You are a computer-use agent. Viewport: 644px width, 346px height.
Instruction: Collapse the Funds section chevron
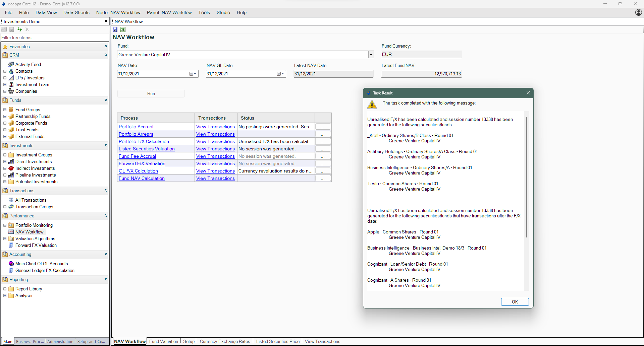106,100
